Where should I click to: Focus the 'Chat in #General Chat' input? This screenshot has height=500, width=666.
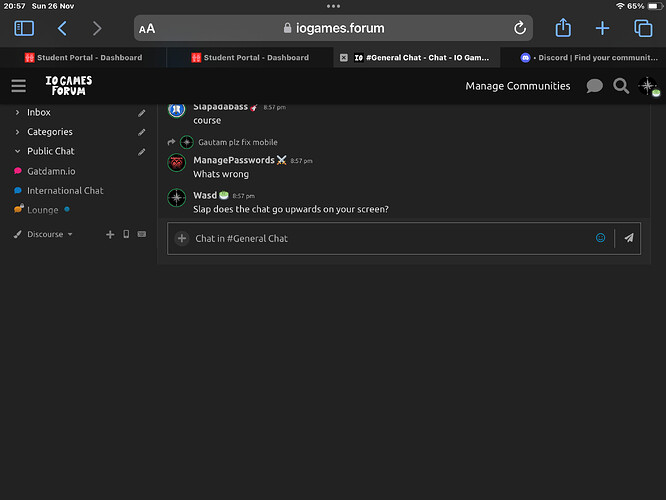point(391,238)
